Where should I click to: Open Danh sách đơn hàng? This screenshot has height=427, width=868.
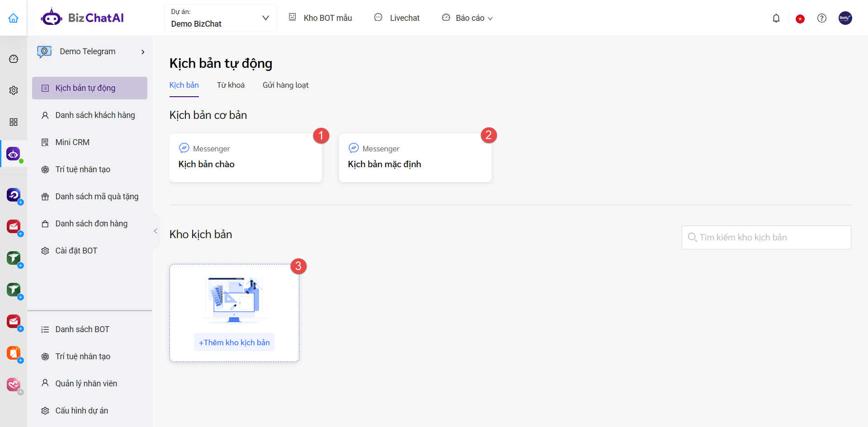[90, 224]
